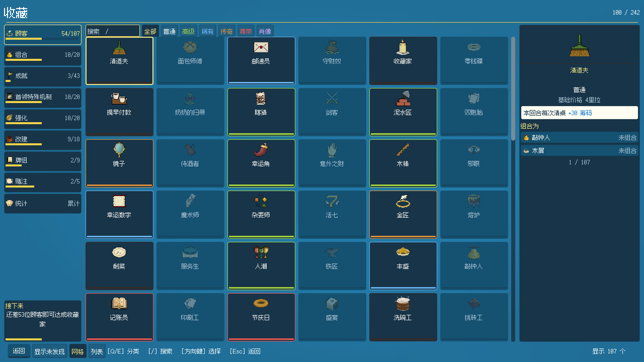Choose the 节庆日 donut card
Screen dimensions: 644x362
click(x=261, y=317)
